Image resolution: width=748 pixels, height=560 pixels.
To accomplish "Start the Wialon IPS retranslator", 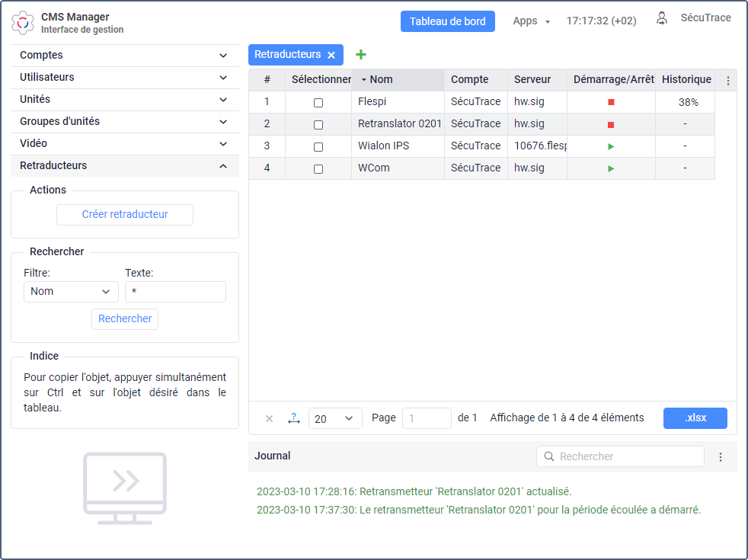I will click(x=611, y=146).
